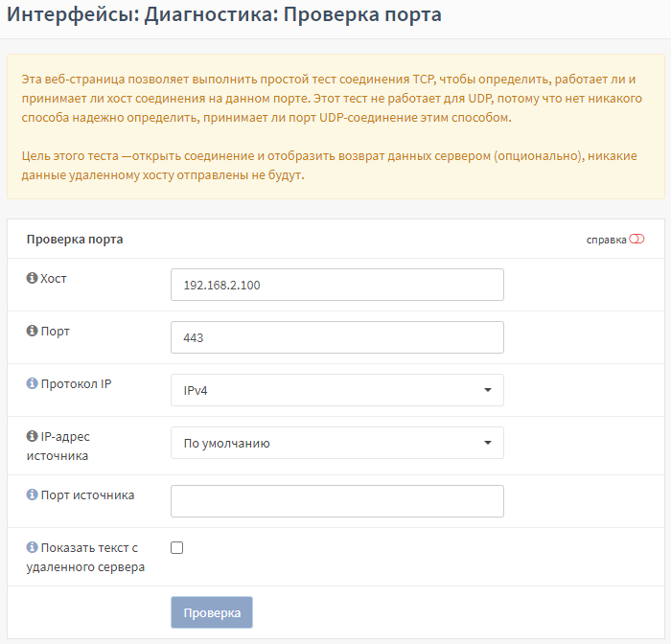Enable the Показать текст с удаленного сервера checkbox
Image resolution: width=671 pixels, height=644 pixels.
click(176, 548)
